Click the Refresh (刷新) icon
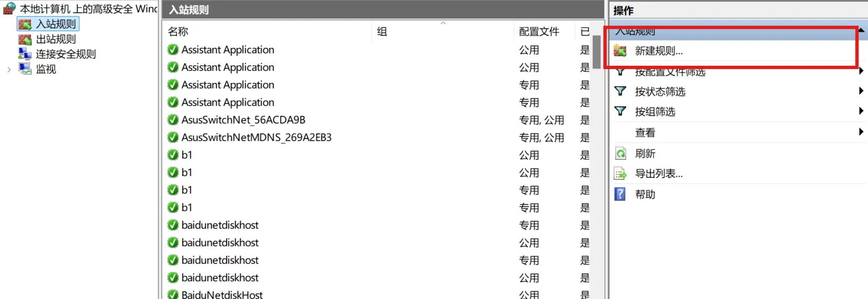The image size is (868, 299). coord(620,153)
